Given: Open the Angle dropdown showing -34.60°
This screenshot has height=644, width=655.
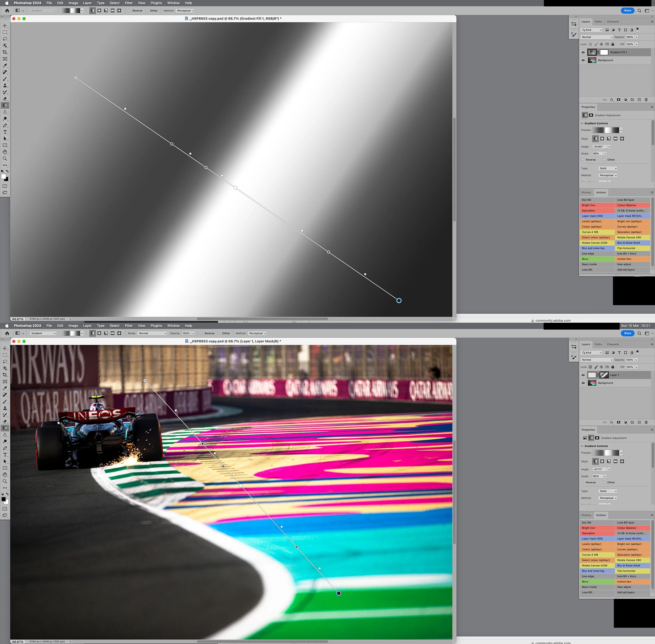Looking at the screenshot, I should point(609,146).
